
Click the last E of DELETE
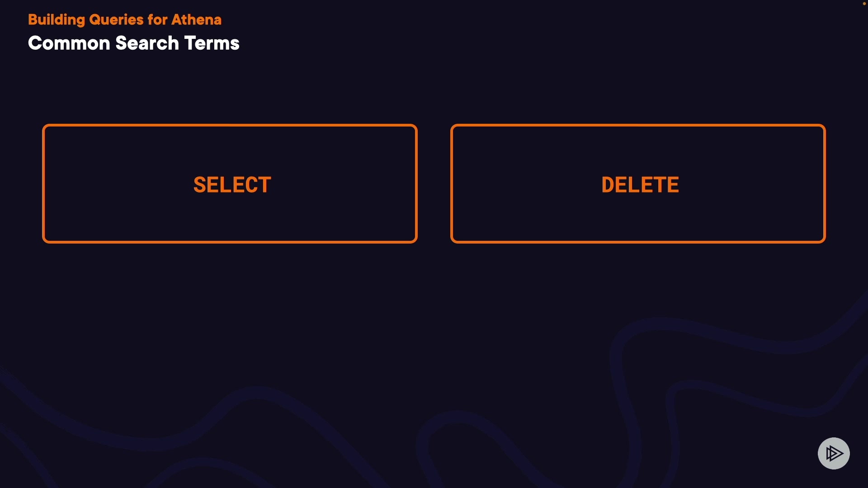pos(673,185)
